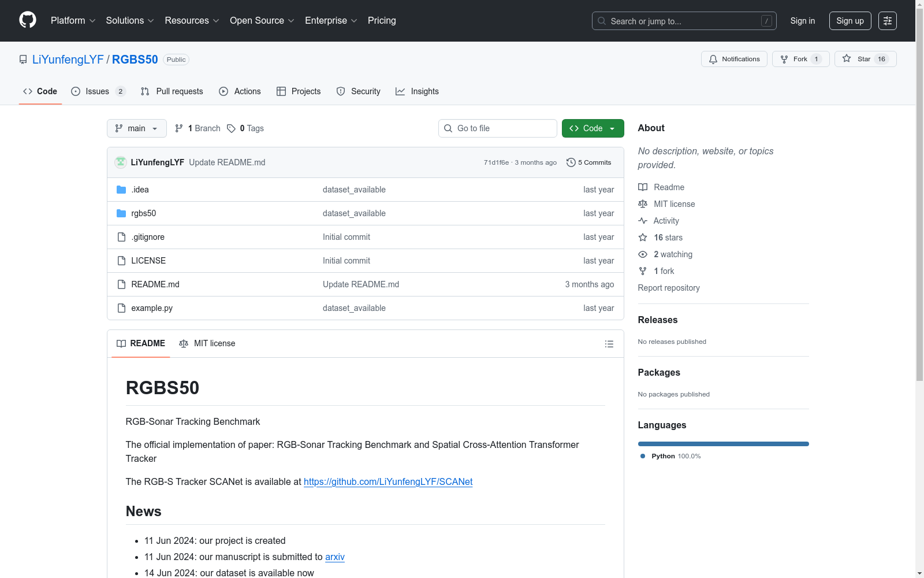Screen dimensions: 924x578
Task: Click the LICENSE file icon
Action: pyautogui.click(x=121, y=261)
